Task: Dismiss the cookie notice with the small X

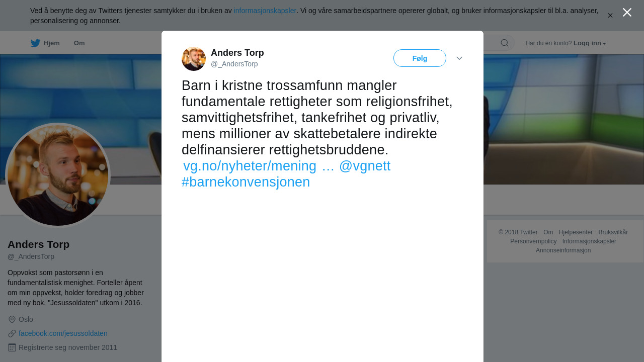Action: click(x=610, y=16)
